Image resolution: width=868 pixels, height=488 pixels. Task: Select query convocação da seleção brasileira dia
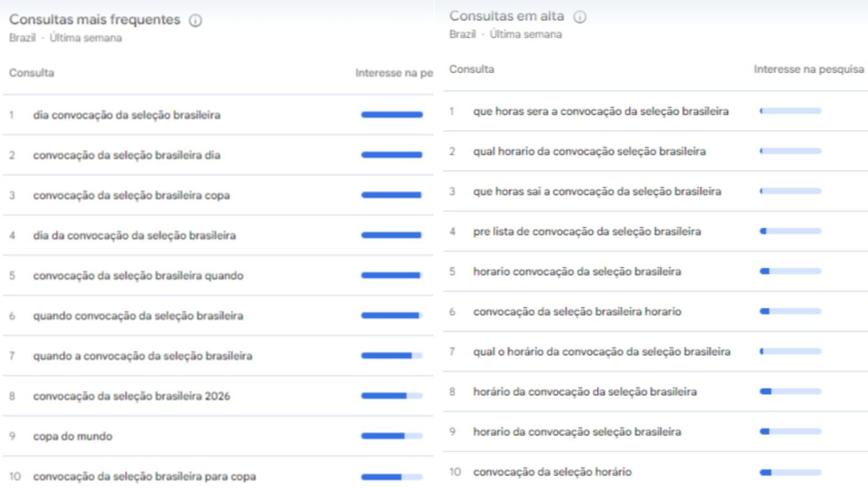coord(126,155)
